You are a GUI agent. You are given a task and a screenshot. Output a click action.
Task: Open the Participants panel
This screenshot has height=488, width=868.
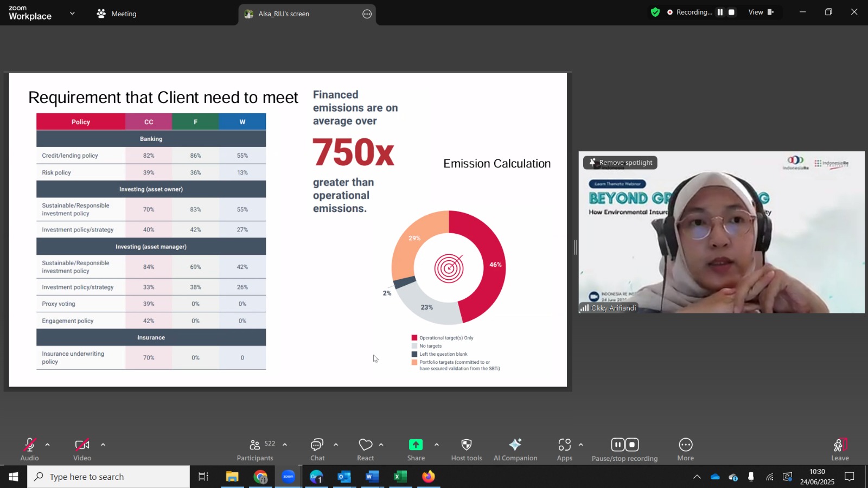click(255, 450)
